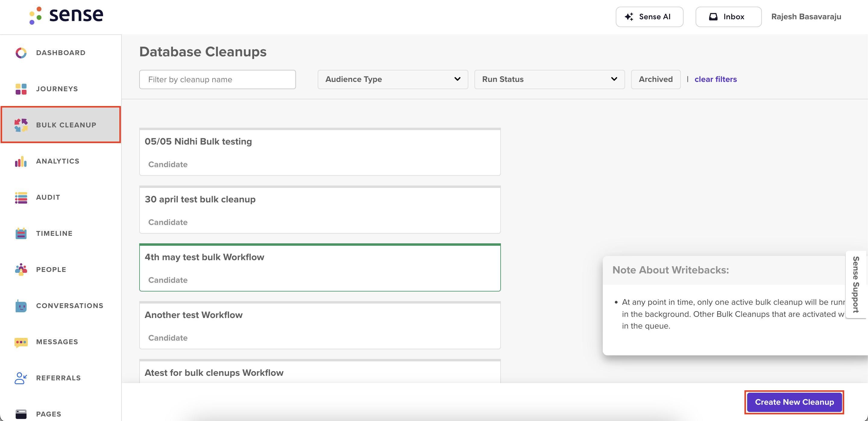The image size is (868, 421).
Task: Toggle the Archived filter
Action: click(656, 80)
